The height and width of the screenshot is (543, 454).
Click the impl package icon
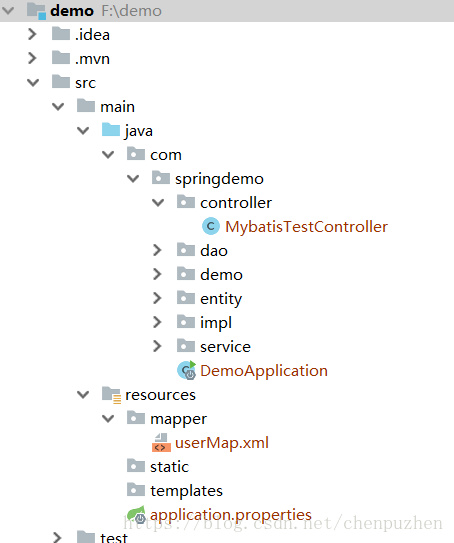(186, 321)
